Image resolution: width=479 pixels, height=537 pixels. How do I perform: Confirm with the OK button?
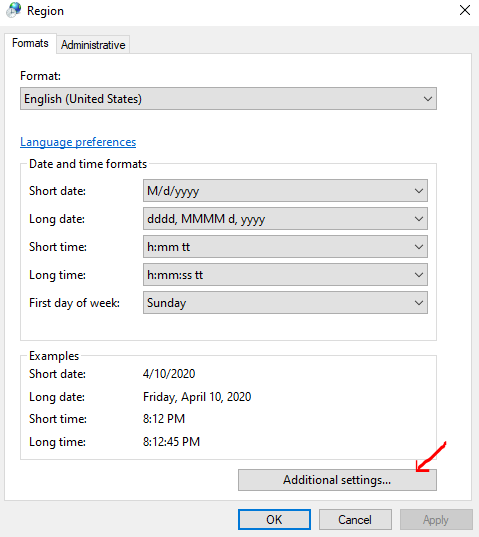[274, 520]
